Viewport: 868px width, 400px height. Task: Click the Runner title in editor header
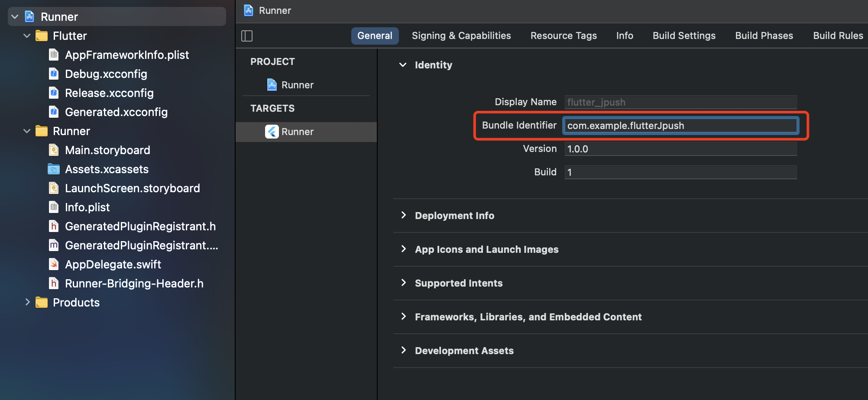[x=275, y=10]
